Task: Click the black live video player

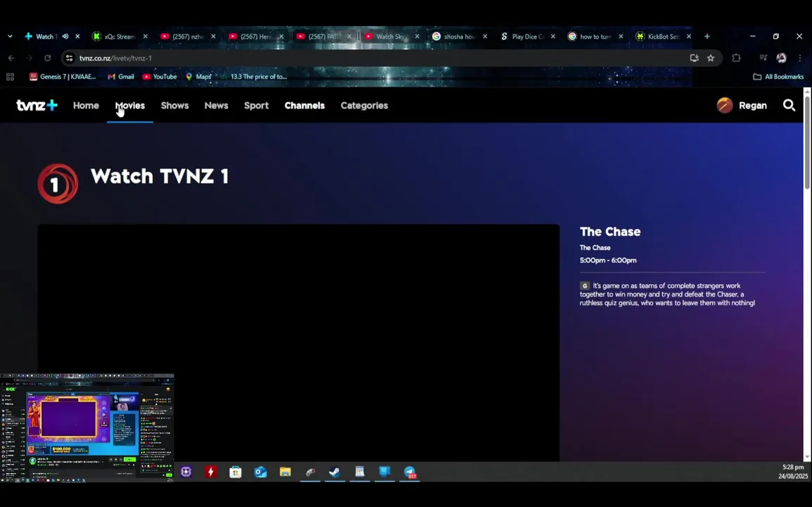Action: [298, 343]
